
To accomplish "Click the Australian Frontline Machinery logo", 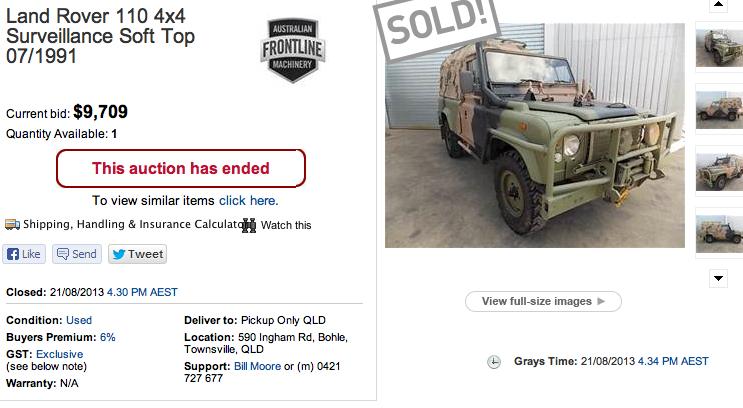I will point(293,50).
